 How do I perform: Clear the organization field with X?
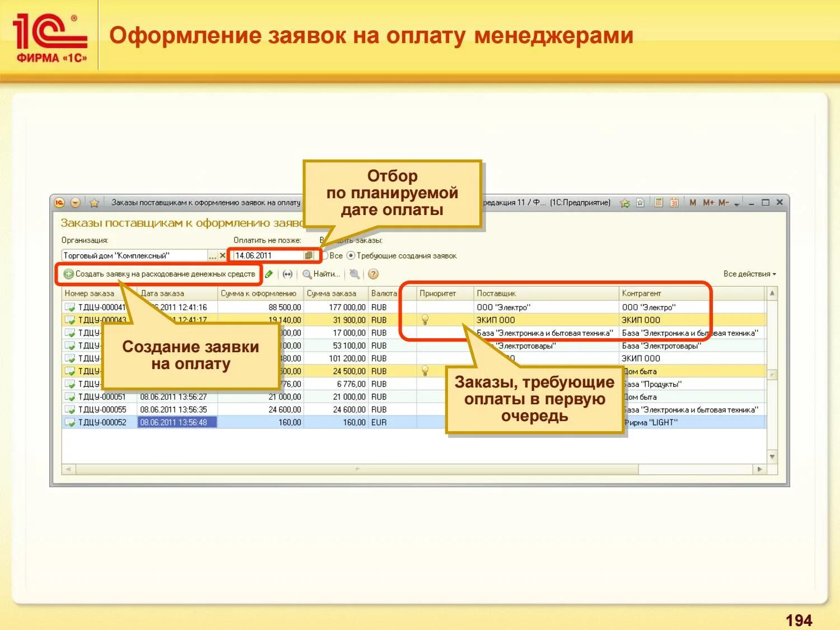coord(222,256)
